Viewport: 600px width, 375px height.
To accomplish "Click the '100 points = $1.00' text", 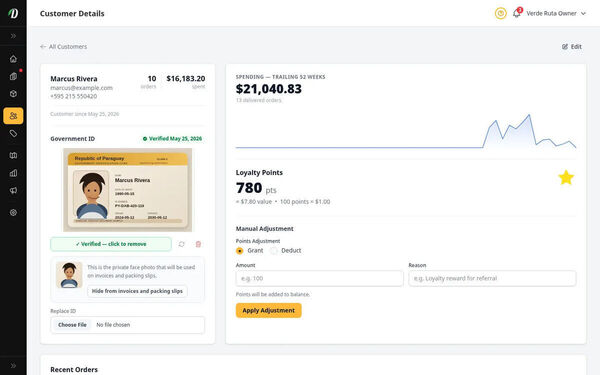I will click(x=305, y=202).
